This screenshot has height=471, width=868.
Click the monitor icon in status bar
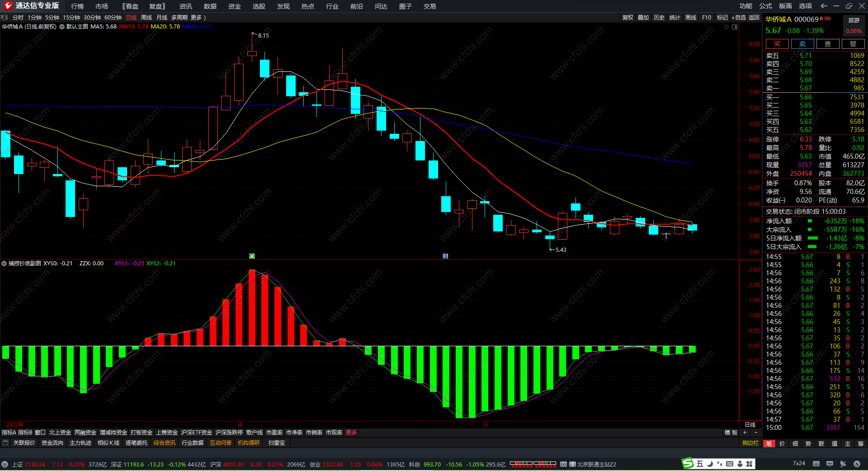(x=830, y=464)
